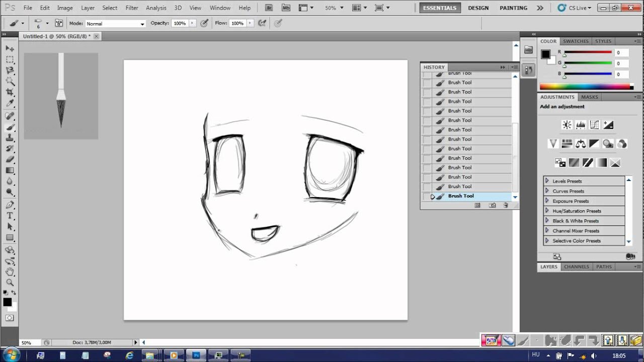Viewport: 644px width, 362px height.
Task: Swap foreground and background colors
Action: 14,293
